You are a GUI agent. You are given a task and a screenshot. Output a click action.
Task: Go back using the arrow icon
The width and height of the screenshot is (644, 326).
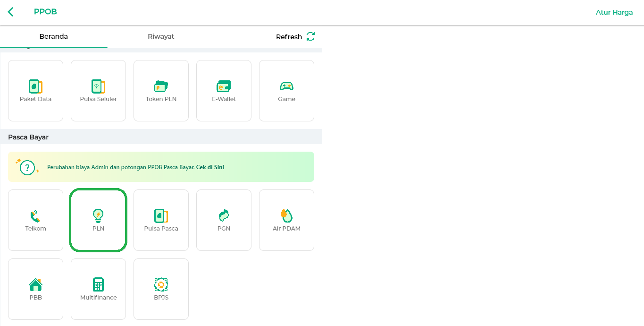pos(11,12)
